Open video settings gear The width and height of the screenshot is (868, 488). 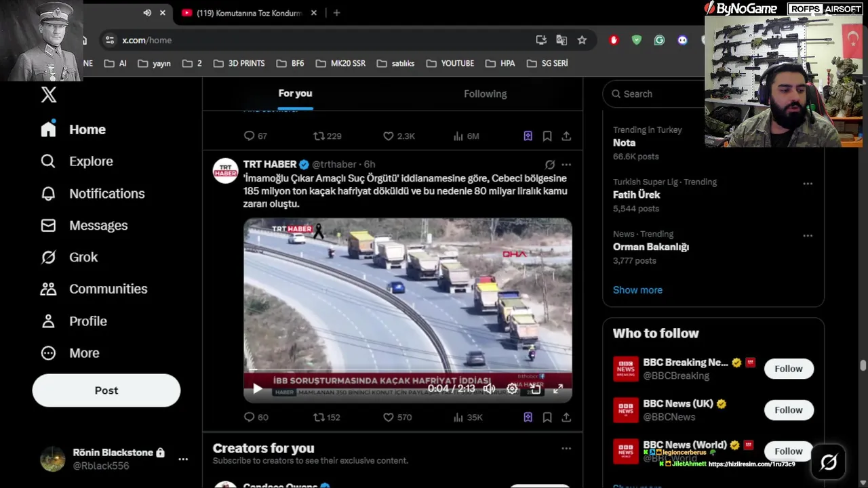coord(512,389)
